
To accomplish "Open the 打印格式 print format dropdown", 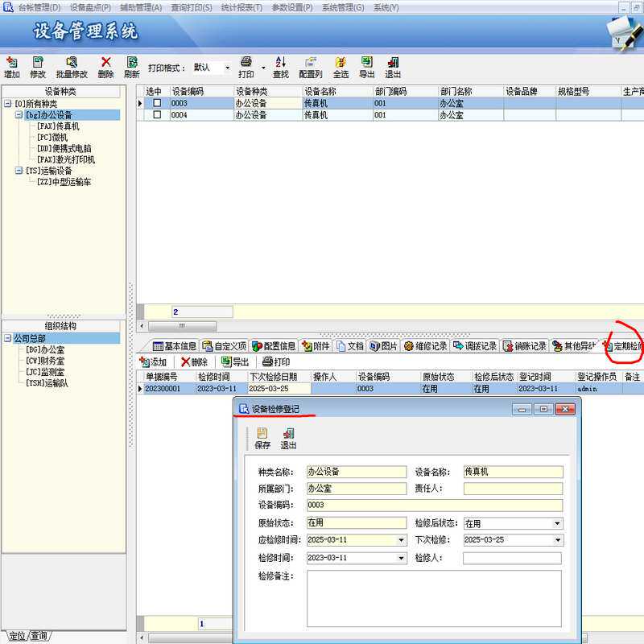I will [228, 68].
